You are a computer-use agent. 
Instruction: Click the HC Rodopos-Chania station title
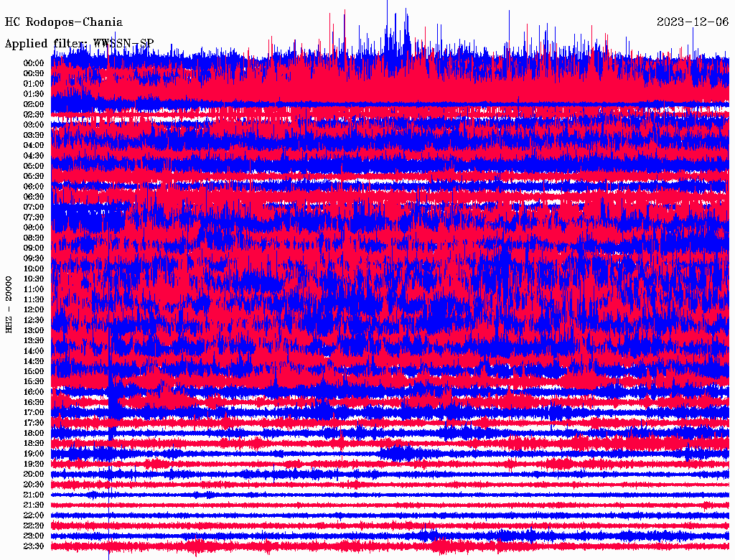(64, 22)
